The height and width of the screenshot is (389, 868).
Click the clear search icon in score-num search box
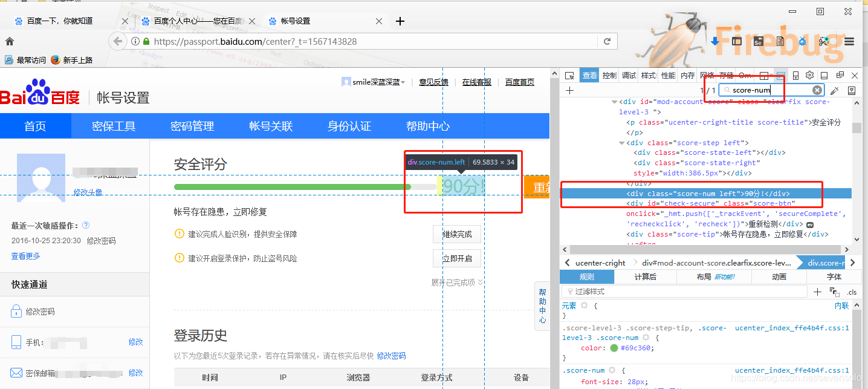tap(816, 90)
